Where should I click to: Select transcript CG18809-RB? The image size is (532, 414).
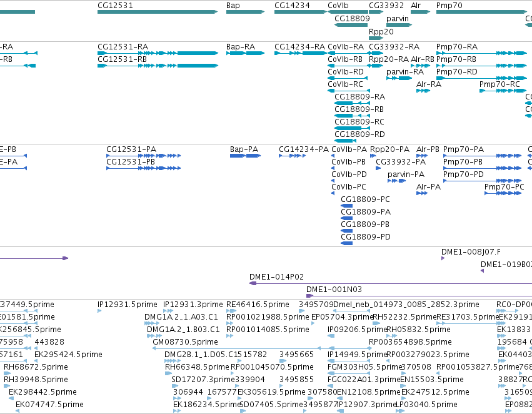pyautogui.click(x=359, y=109)
